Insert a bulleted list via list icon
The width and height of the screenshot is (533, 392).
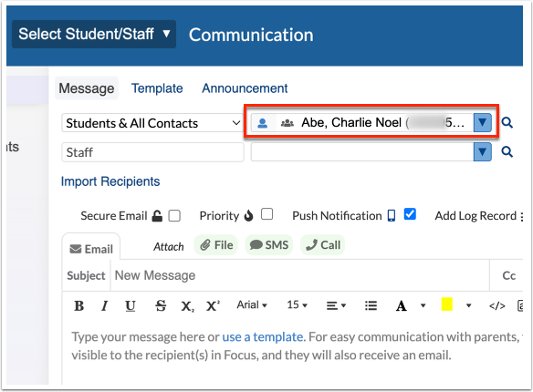pos(371,305)
